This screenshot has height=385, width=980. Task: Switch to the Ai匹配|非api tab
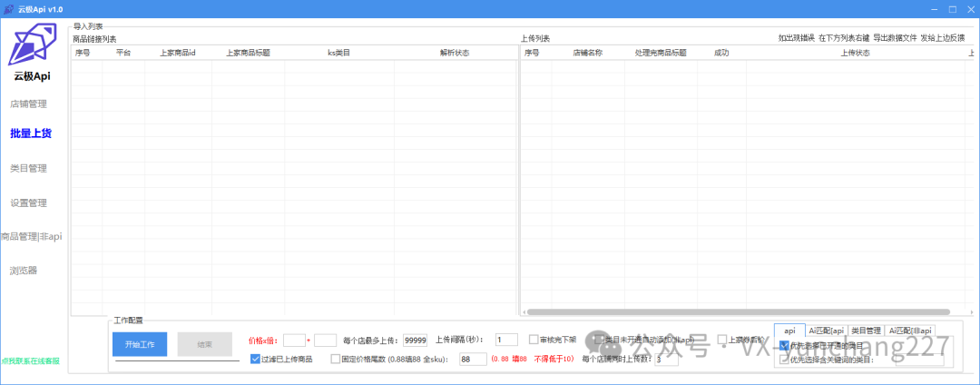(x=910, y=331)
